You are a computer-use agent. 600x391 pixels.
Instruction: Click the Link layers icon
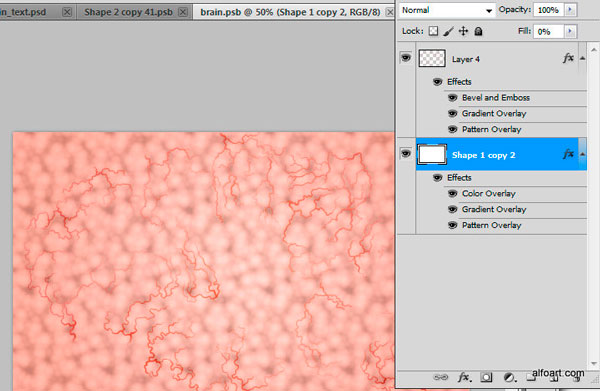point(440,377)
